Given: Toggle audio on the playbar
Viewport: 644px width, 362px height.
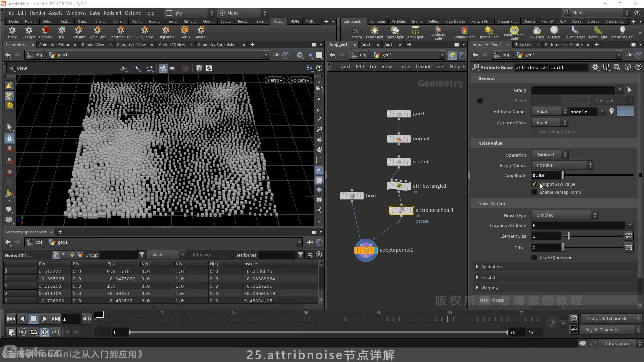Looking at the screenshot, I should click(22, 332).
